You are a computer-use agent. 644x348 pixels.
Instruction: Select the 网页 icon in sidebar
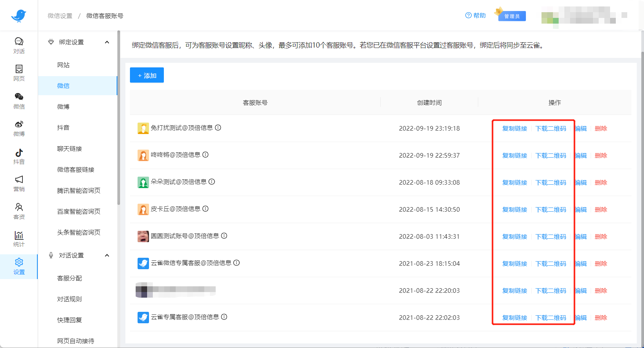(x=19, y=72)
